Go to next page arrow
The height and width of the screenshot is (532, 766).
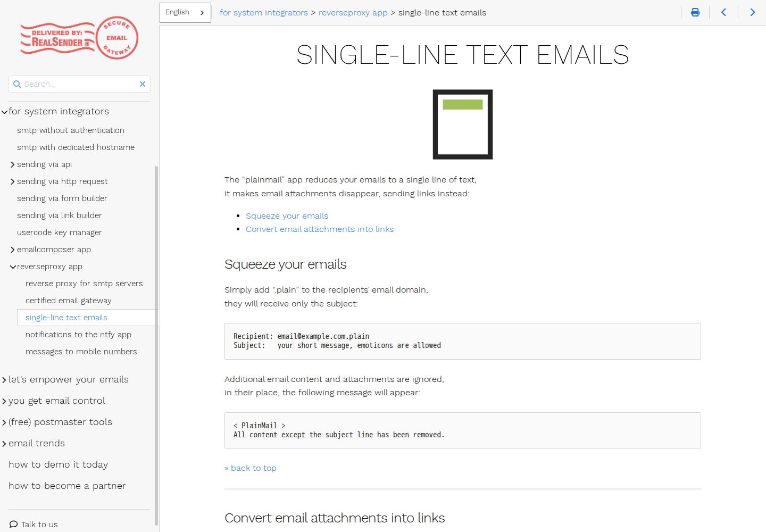coord(752,12)
